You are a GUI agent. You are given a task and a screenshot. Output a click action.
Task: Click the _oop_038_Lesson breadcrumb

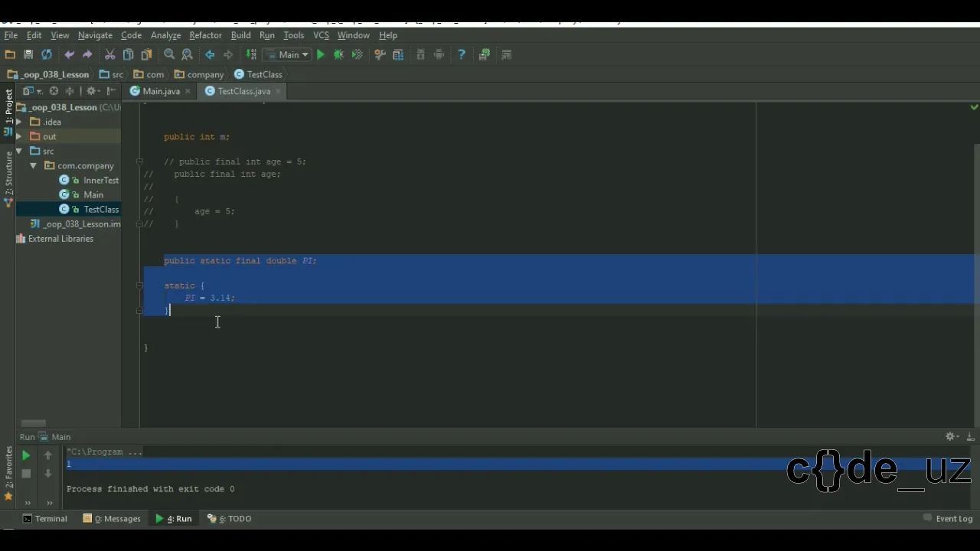[48, 74]
